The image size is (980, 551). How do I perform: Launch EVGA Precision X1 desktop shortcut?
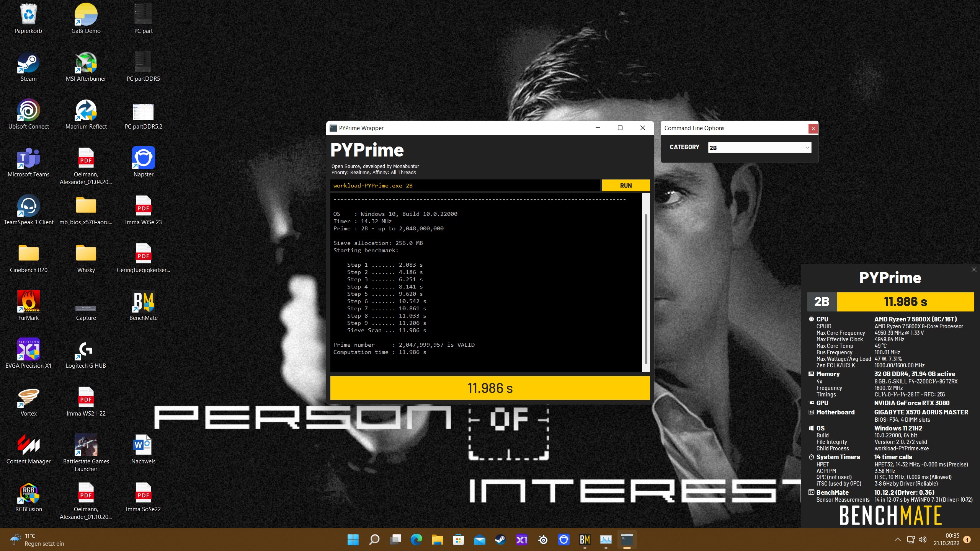pos(28,353)
